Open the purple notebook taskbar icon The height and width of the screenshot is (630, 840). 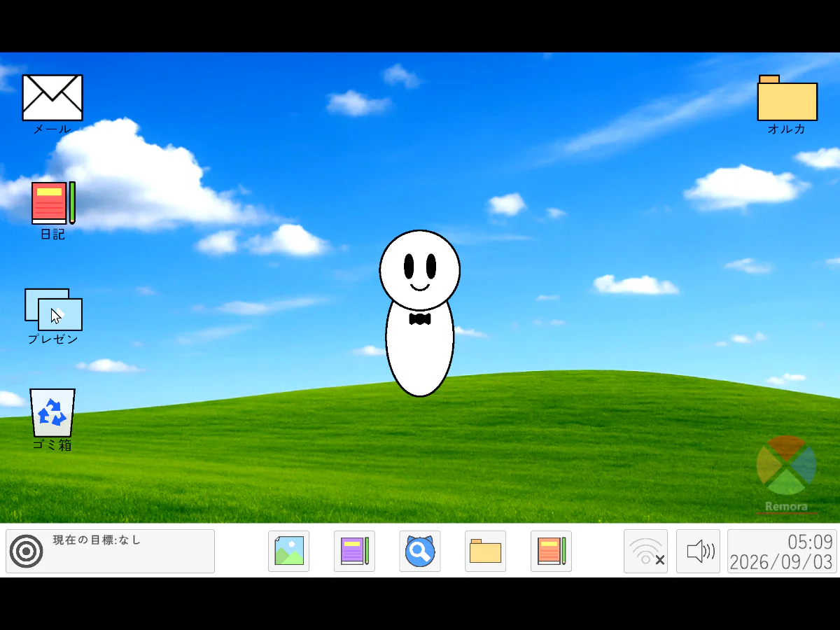pyautogui.click(x=354, y=551)
